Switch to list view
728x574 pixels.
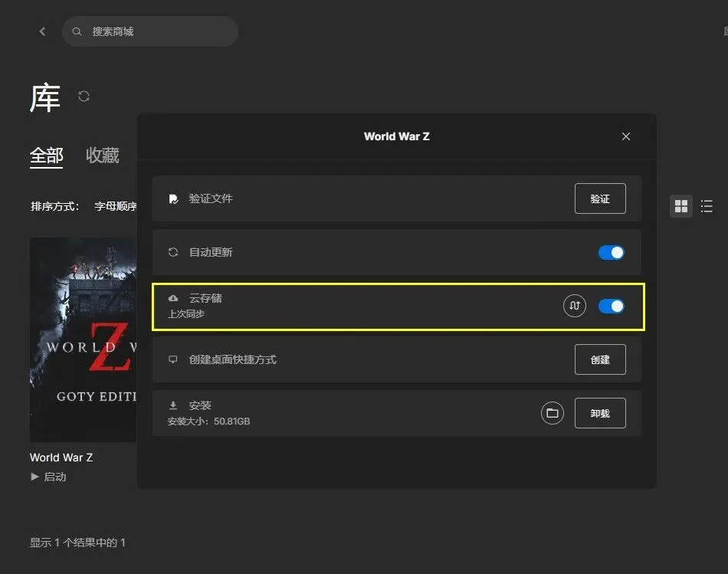pos(707,205)
